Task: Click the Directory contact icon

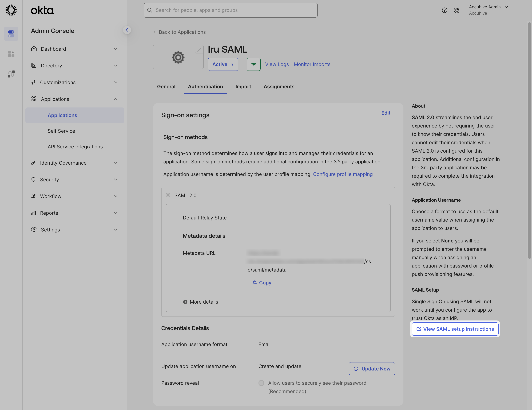Action: (x=34, y=65)
